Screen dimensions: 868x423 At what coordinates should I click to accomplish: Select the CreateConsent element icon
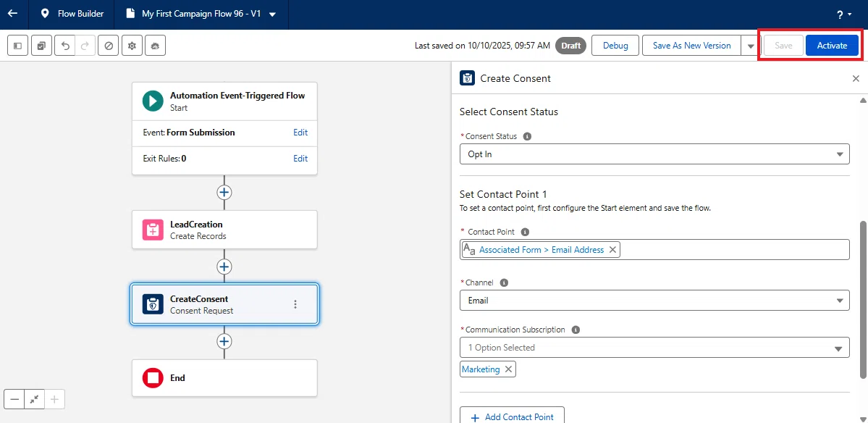tap(152, 304)
